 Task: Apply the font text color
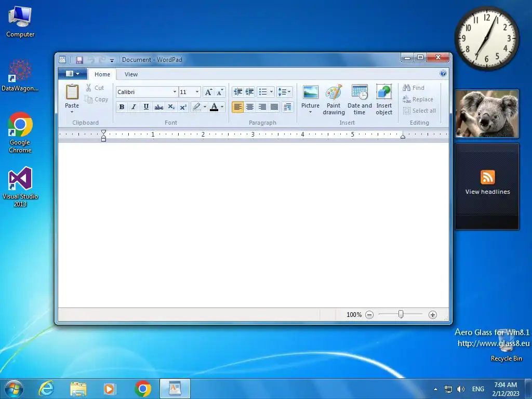pos(214,107)
